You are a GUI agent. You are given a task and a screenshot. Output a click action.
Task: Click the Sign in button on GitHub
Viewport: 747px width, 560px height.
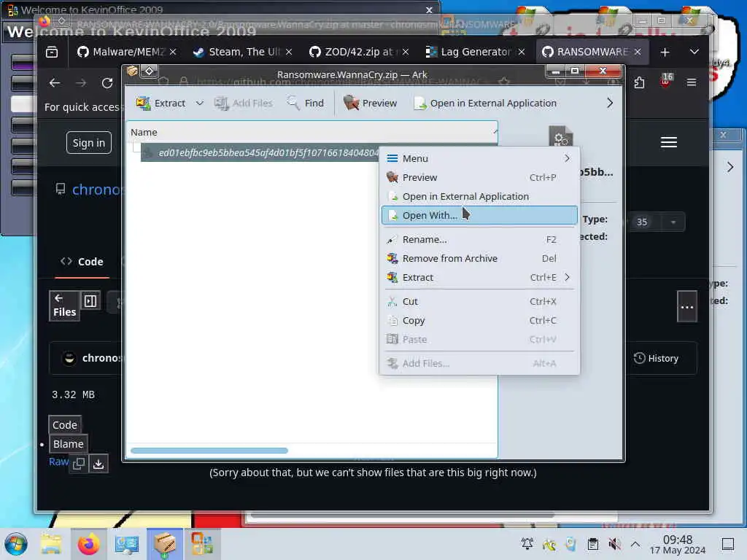pos(88,143)
